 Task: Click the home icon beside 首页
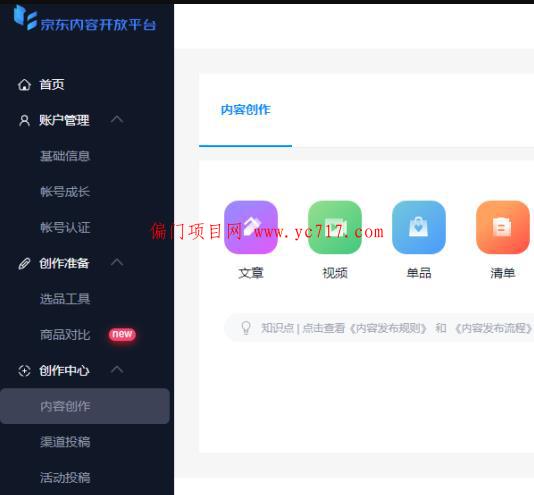click(24, 85)
